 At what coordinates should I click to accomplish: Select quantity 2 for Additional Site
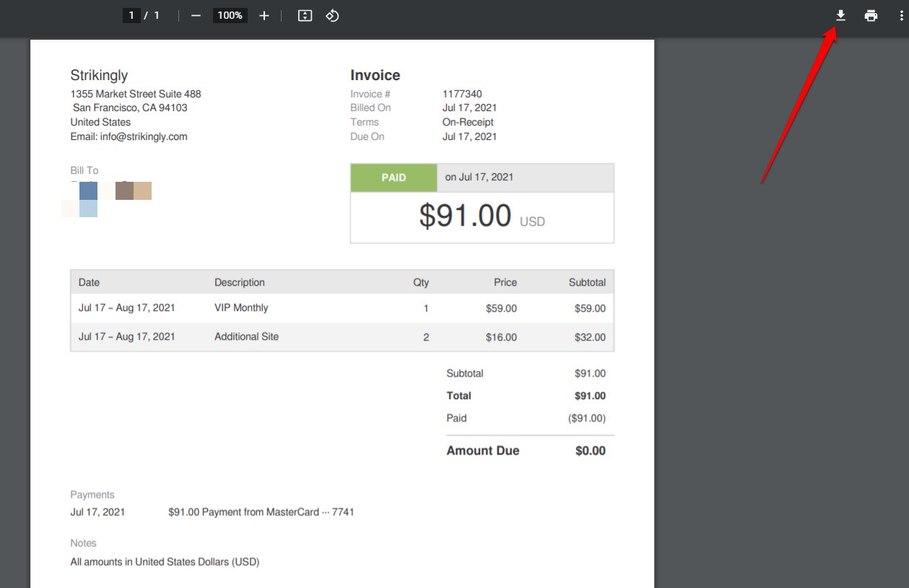[x=426, y=337]
